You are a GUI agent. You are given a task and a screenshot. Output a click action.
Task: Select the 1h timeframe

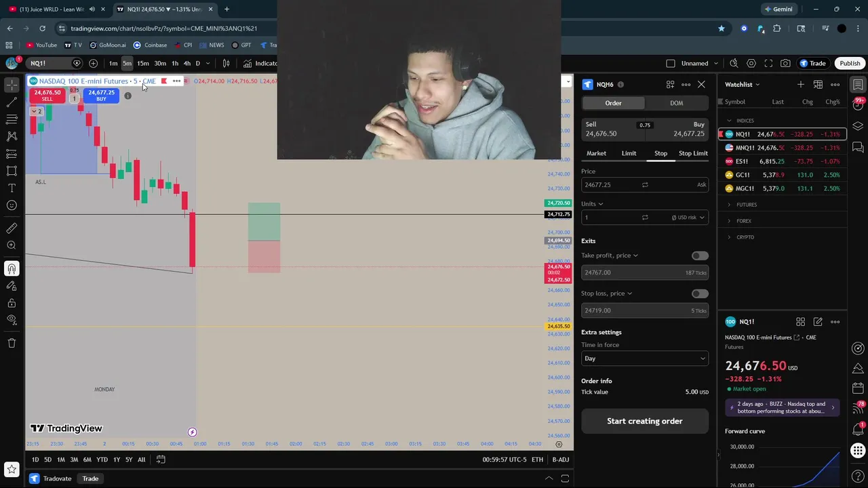(175, 63)
